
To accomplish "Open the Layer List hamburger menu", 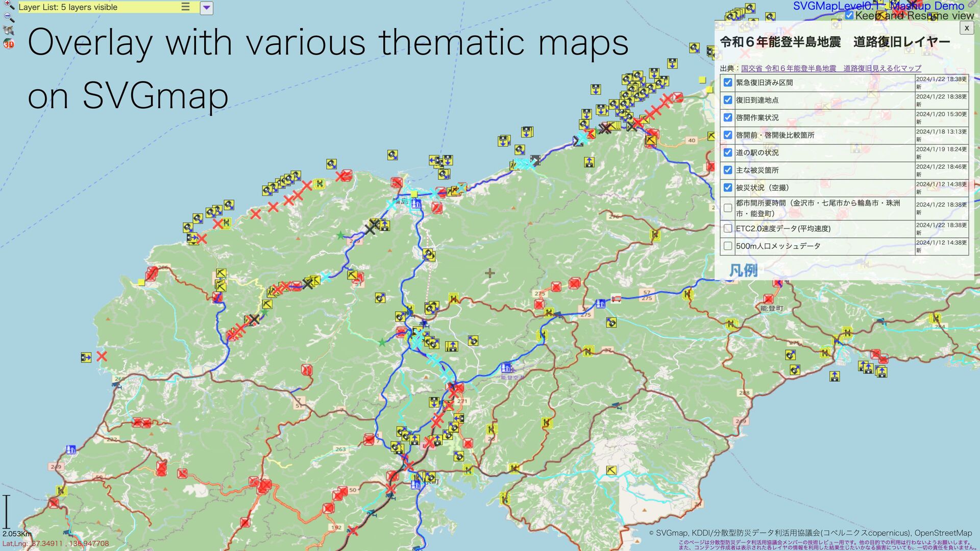I will (x=185, y=7).
